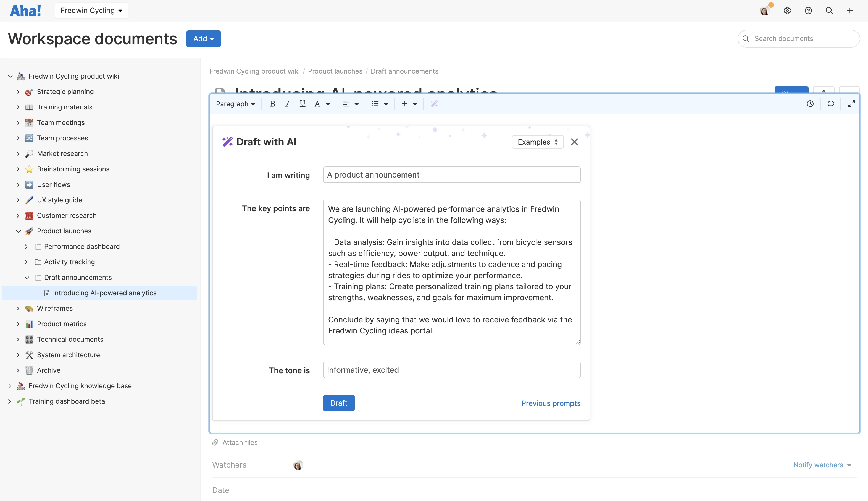Close the Draft with AI panel
The image size is (868, 501).
pos(574,142)
